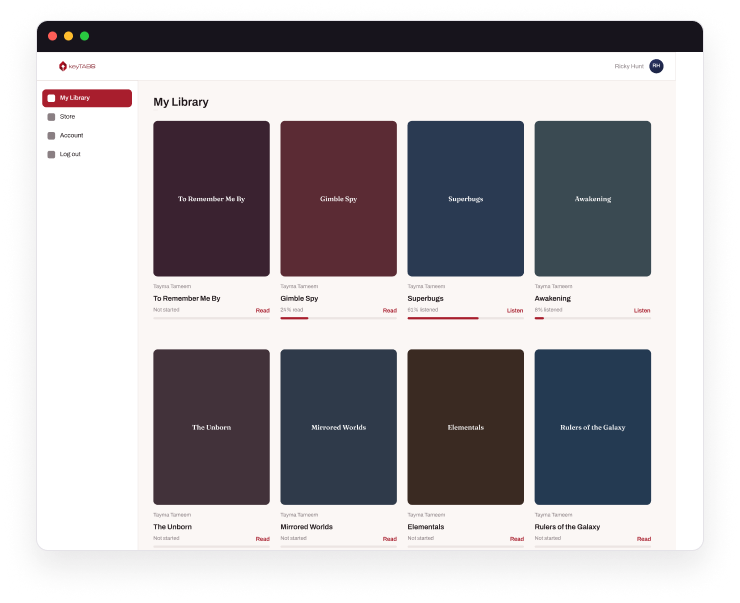The image size is (740, 603).
Task: Click The Unborn title below cover
Action: click(172, 527)
